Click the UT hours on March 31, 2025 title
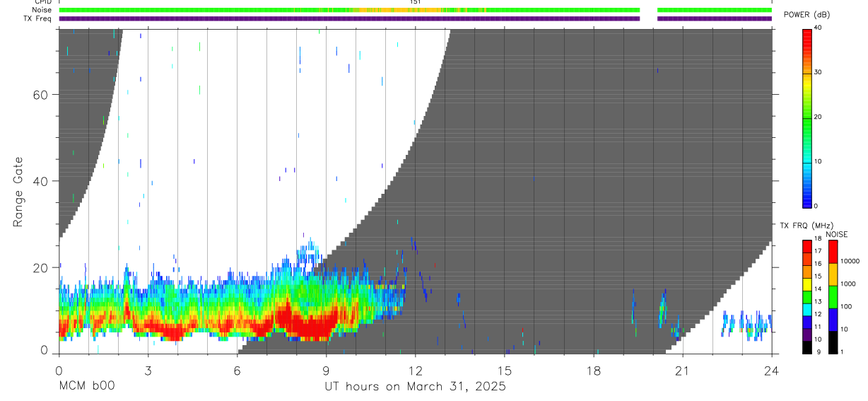Screen dimensions: 868x401 click(x=415, y=387)
